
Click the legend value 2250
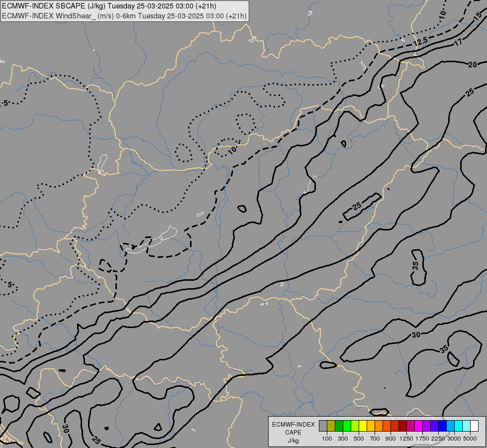(438, 439)
